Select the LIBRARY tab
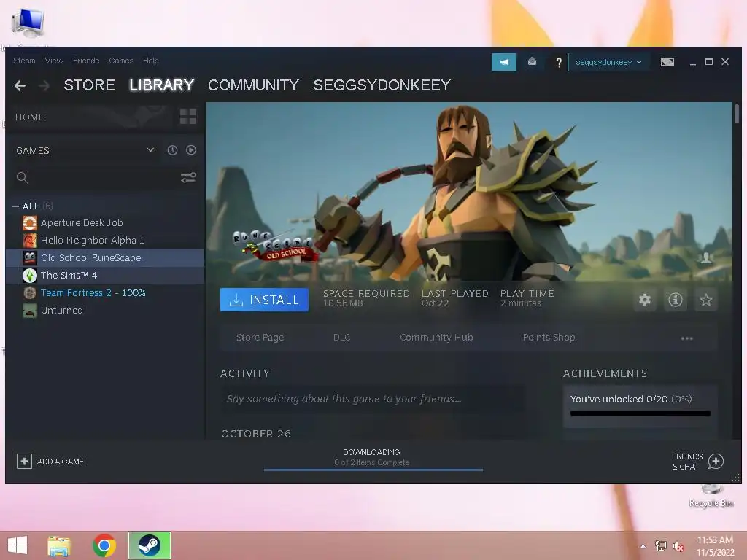 click(x=161, y=85)
